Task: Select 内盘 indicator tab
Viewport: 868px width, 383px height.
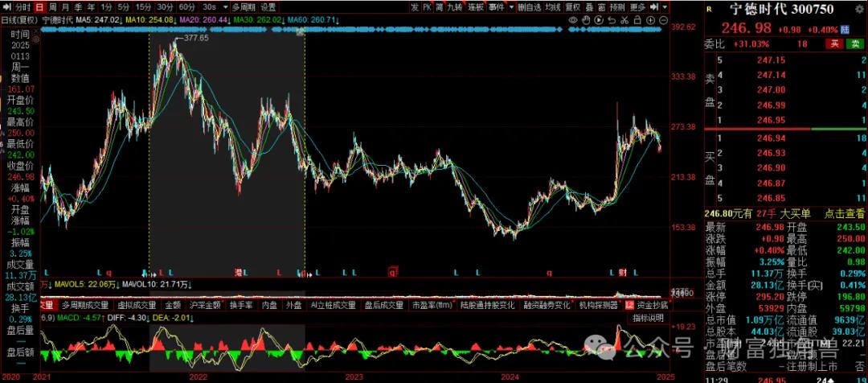Action: 269,306
